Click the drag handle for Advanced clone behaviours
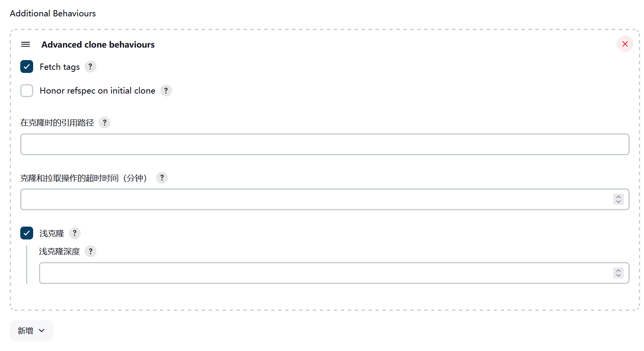The width and height of the screenshot is (644, 351). coord(25,44)
